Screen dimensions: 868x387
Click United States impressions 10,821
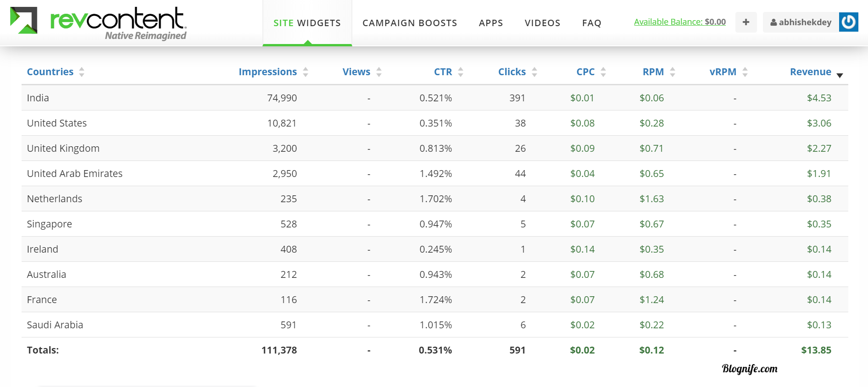(x=282, y=123)
